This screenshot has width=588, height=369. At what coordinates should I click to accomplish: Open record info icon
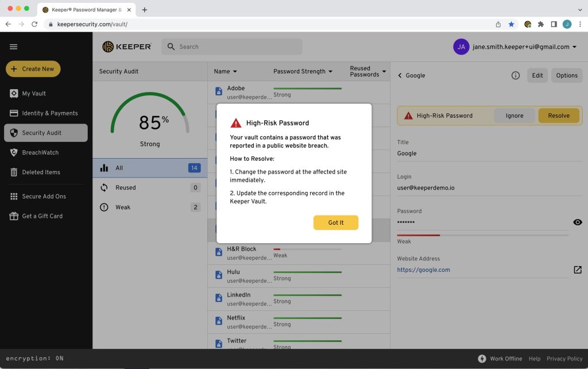(x=515, y=75)
